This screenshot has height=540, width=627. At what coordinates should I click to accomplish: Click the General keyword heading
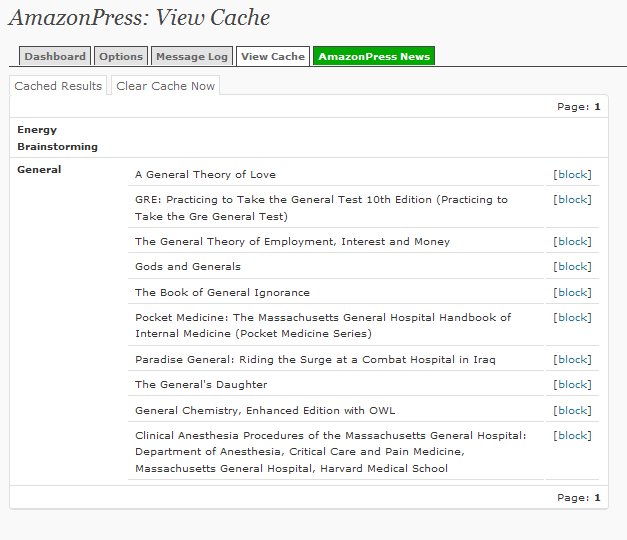39,170
